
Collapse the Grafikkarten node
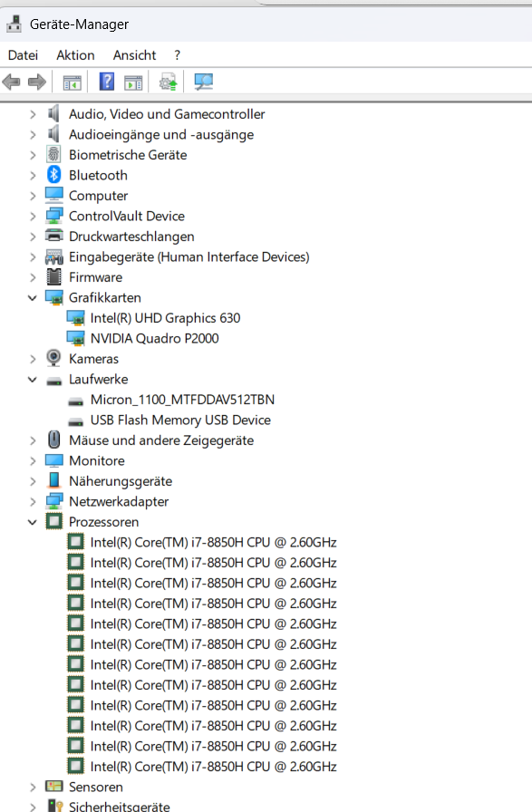pos(32,298)
